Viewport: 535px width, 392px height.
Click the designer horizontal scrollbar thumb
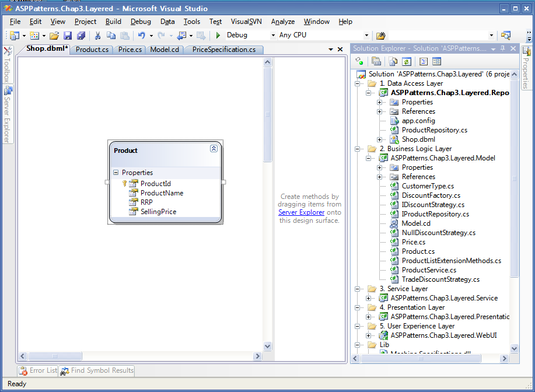[x=55, y=356]
